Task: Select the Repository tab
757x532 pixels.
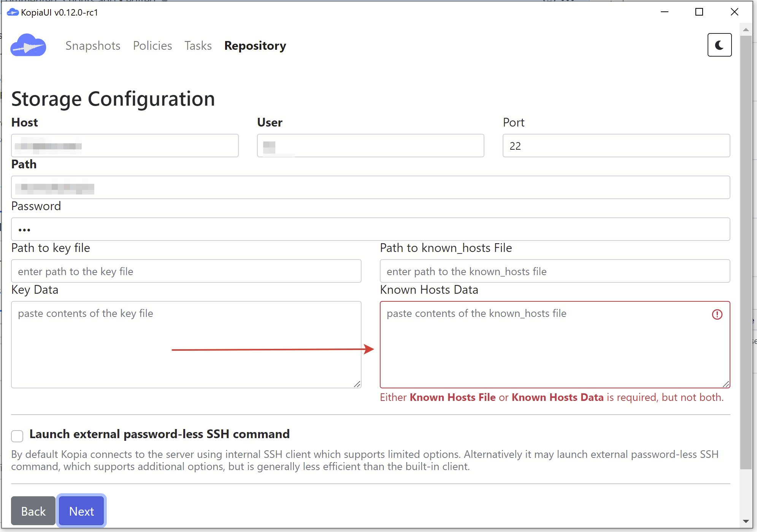Action: coord(255,46)
